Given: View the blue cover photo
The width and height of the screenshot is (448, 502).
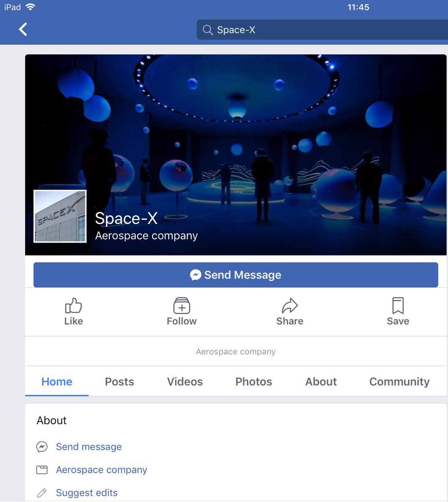Looking at the screenshot, I should [x=236, y=155].
